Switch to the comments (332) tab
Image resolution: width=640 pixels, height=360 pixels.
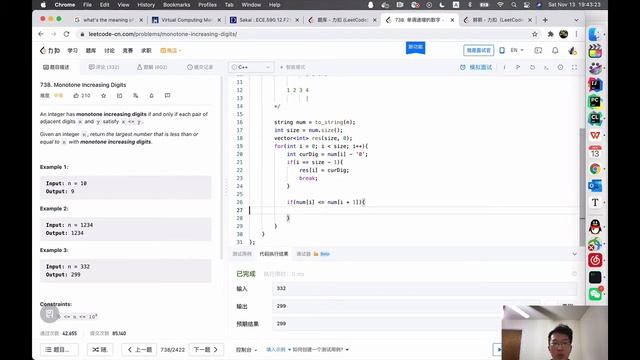[x=104, y=67]
